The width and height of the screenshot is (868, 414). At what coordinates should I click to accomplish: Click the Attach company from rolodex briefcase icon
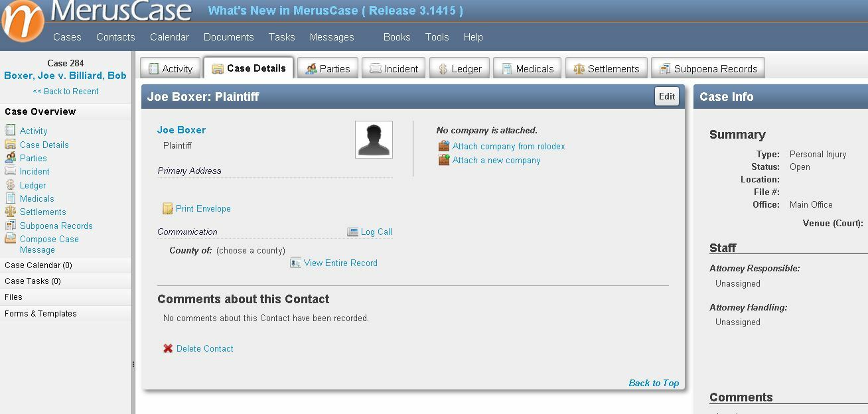point(443,146)
